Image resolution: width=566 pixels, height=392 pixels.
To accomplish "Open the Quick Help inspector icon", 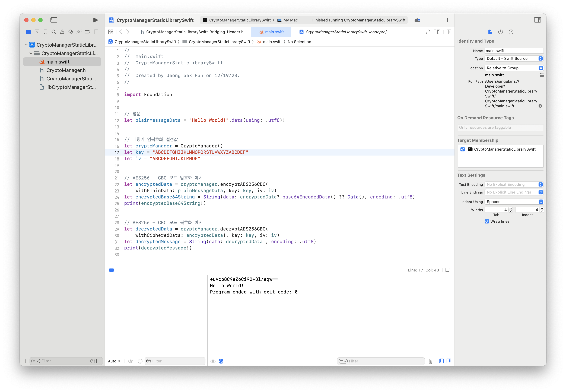I will pyautogui.click(x=511, y=32).
